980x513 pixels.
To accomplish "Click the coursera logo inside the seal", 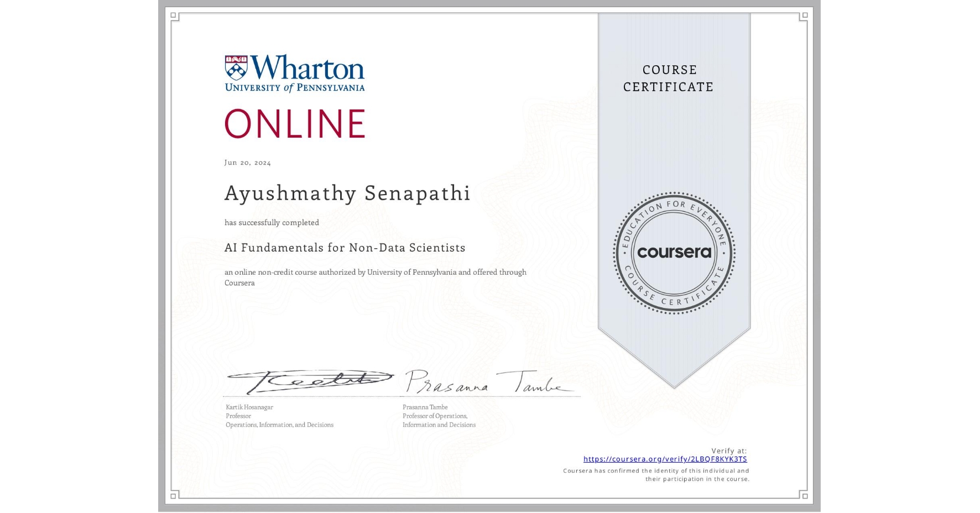I will point(674,253).
